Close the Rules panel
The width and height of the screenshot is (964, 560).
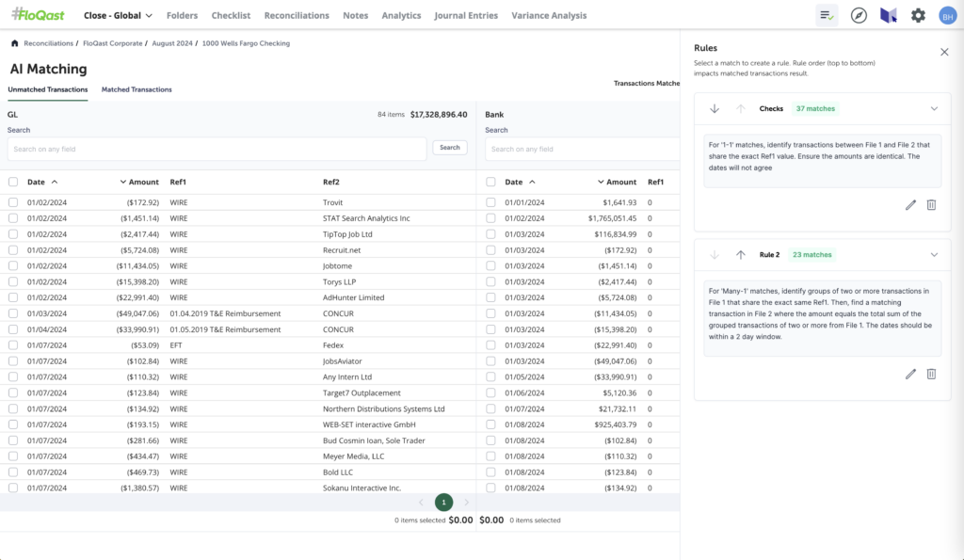(944, 53)
